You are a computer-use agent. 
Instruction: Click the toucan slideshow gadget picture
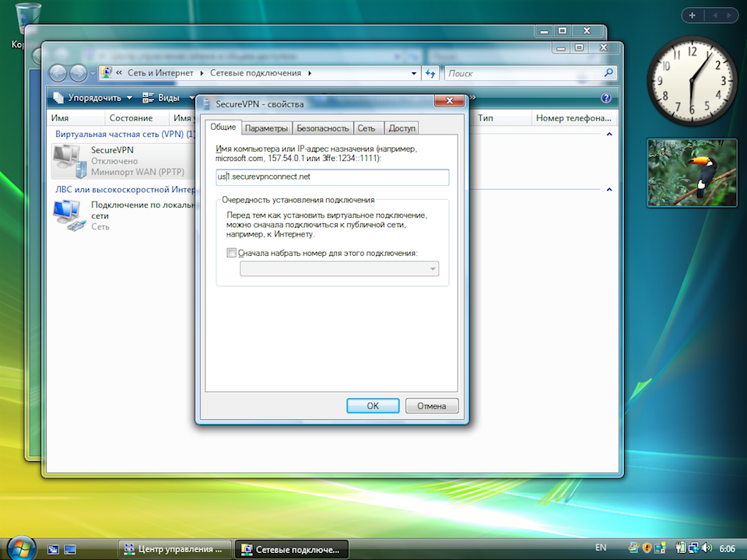[x=692, y=173]
